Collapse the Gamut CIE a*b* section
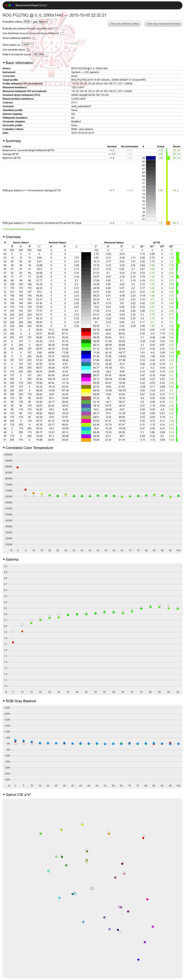Image resolution: width=184 pixels, height=980 pixels. click(17, 794)
